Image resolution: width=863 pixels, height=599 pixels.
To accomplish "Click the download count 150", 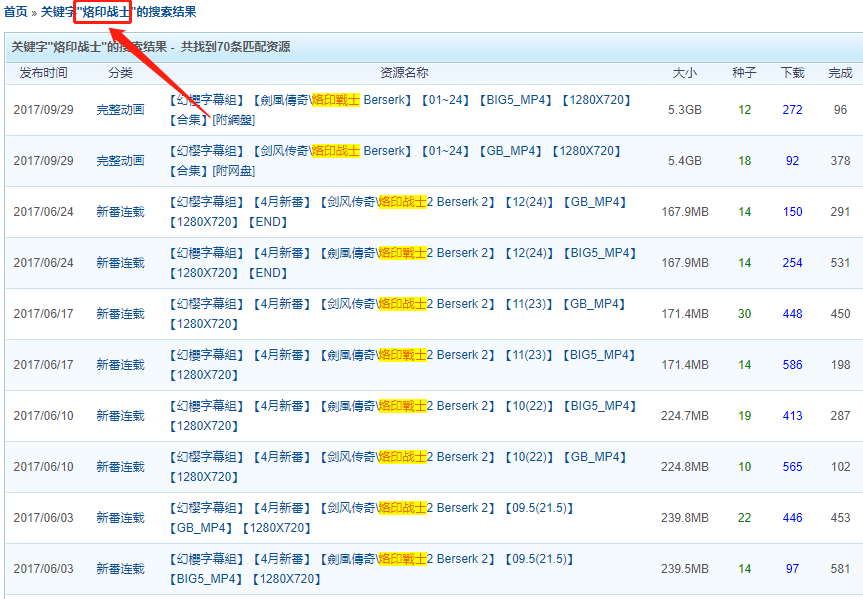I will pos(793,212).
